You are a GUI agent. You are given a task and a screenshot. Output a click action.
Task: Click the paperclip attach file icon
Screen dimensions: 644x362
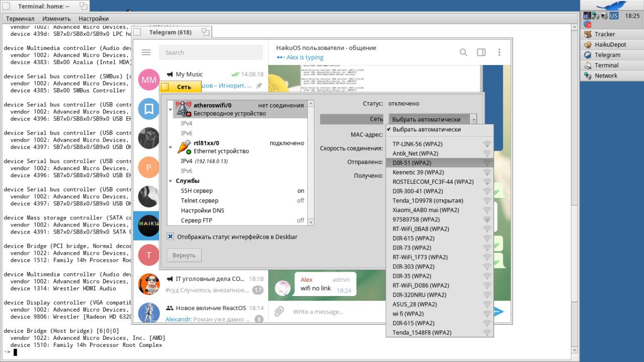pos(279,312)
